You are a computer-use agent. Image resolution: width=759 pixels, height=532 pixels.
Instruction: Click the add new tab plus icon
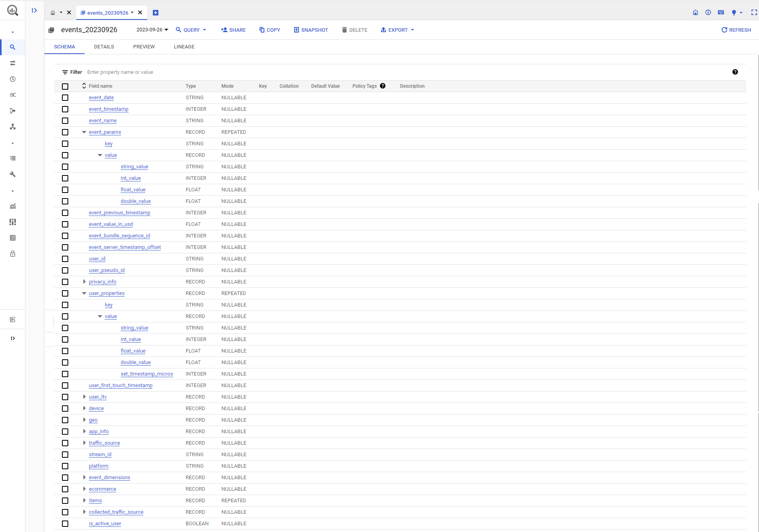(156, 13)
